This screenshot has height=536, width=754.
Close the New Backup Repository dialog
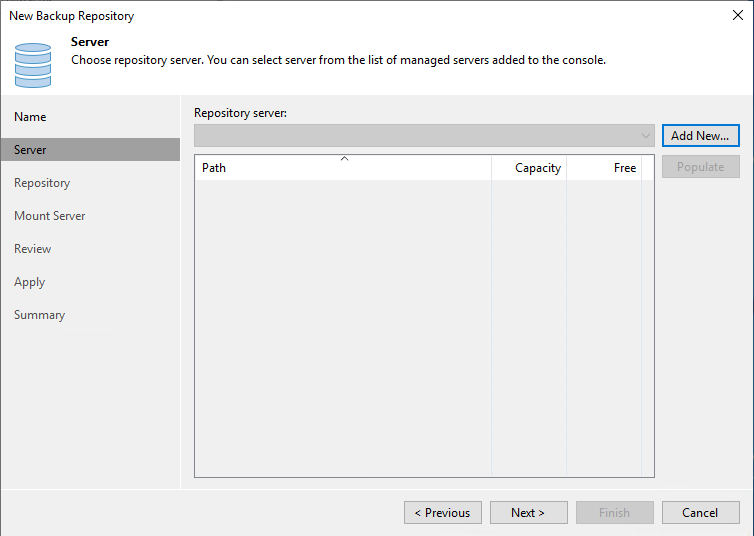tap(737, 16)
